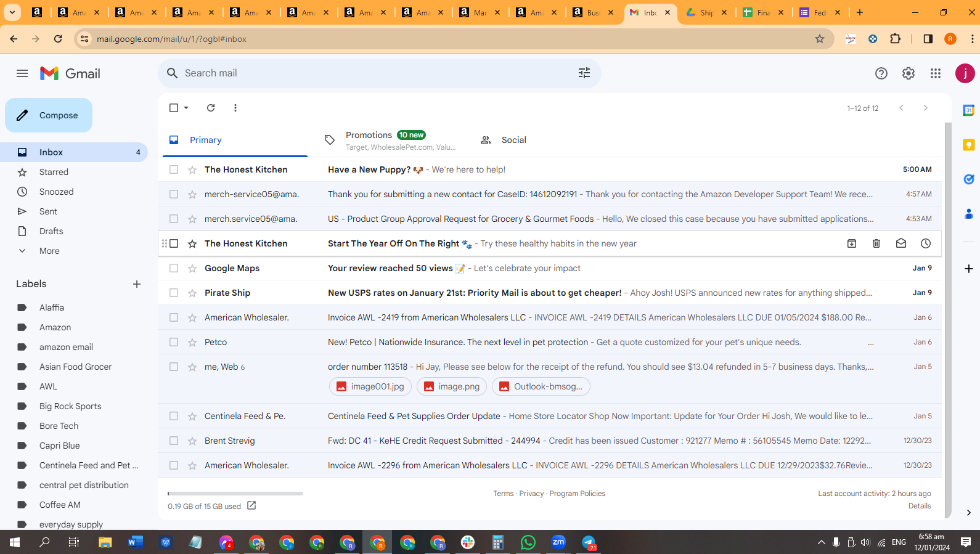Archive The Honest Kitchen 'Start The Year' email

(x=852, y=243)
